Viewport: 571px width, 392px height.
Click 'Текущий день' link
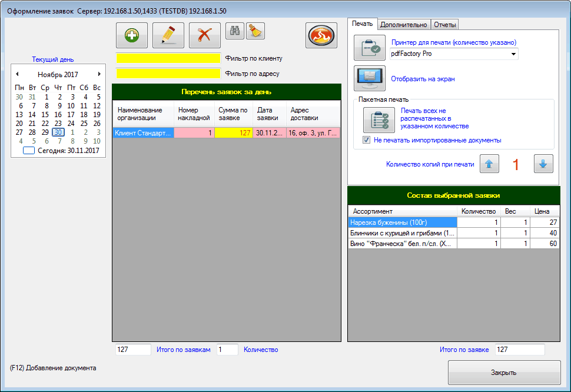pos(53,59)
